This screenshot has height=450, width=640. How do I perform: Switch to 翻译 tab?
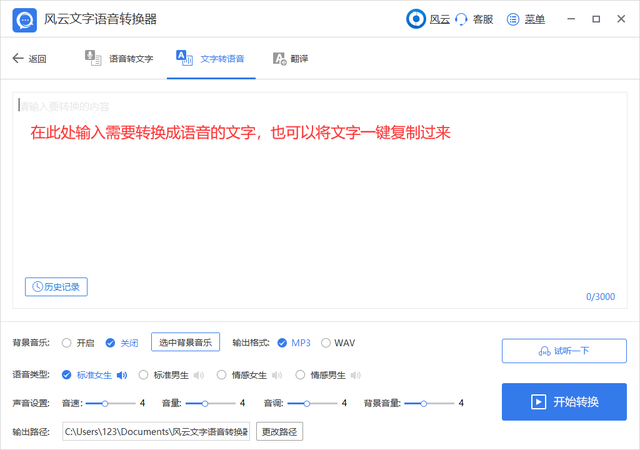(290, 59)
